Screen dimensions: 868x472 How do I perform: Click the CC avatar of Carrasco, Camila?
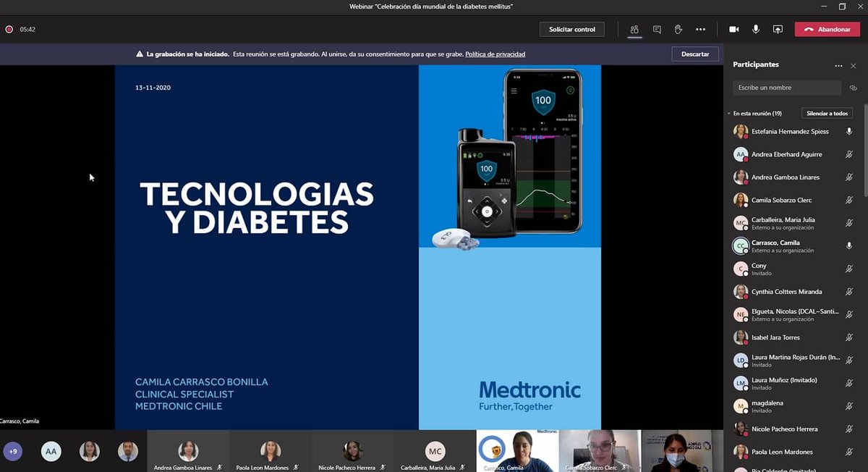click(741, 245)
